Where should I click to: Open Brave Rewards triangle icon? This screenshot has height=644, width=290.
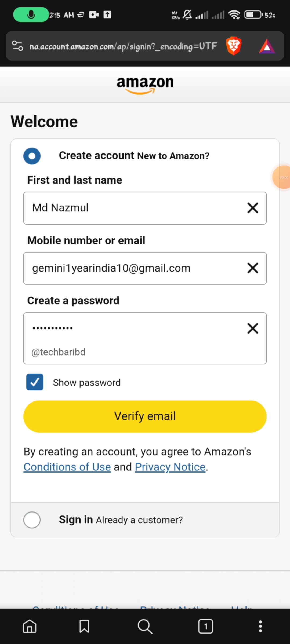tap(267, 46)
